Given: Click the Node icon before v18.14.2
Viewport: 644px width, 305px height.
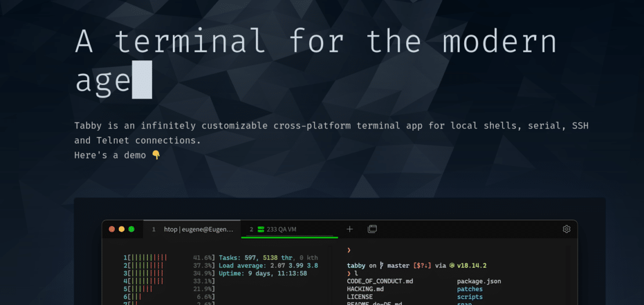Looking at the screenshot, I should [451, 265].
